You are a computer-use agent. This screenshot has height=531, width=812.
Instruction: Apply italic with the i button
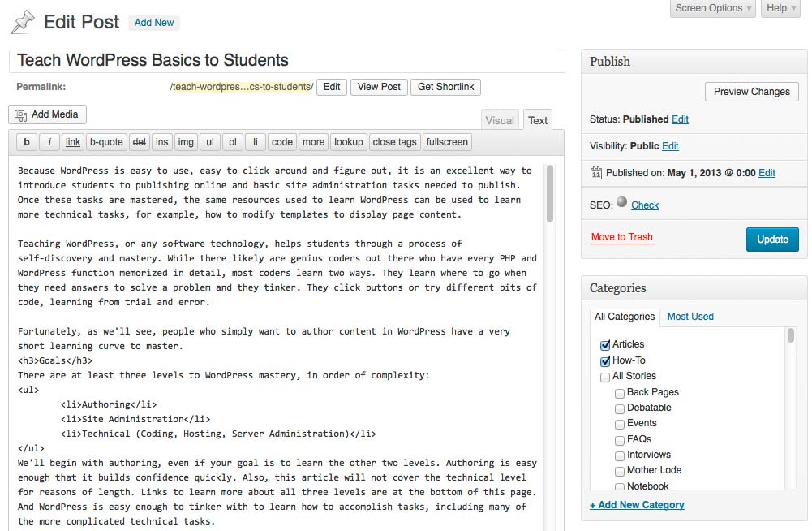[49, 142]
